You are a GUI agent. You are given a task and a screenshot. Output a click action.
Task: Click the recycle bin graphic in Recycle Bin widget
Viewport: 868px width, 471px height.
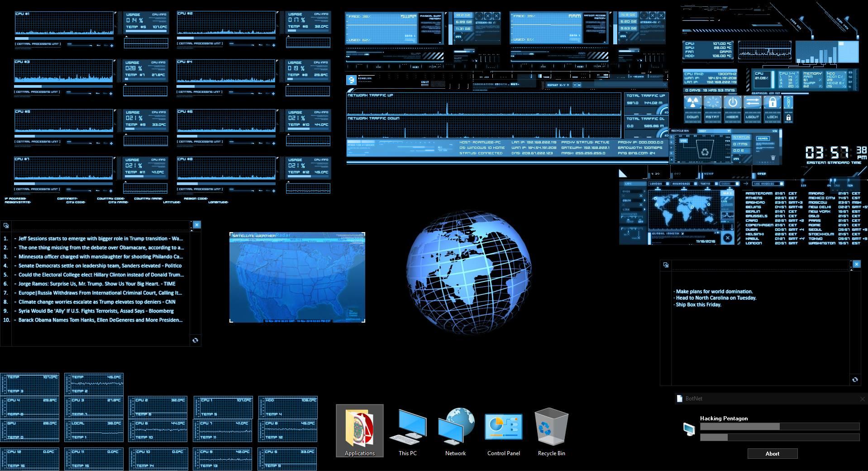[705, 149]
